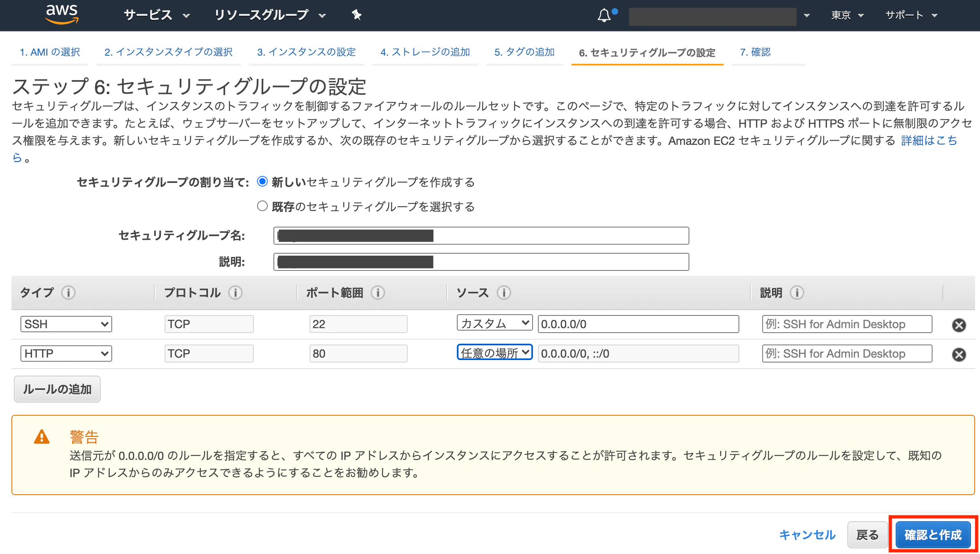Go to 7. 確認 step

click(x=755, y=52)
